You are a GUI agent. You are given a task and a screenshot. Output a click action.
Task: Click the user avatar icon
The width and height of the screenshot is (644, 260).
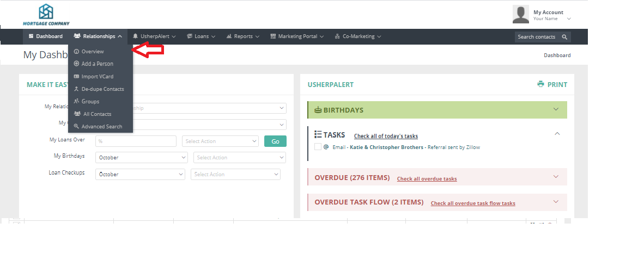(520, 15)
